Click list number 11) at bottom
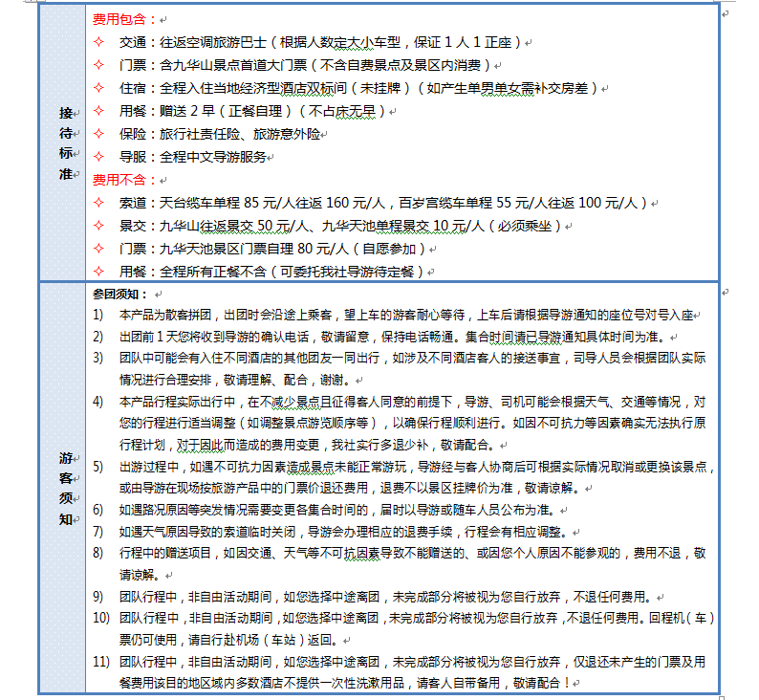 pos(101,662)
